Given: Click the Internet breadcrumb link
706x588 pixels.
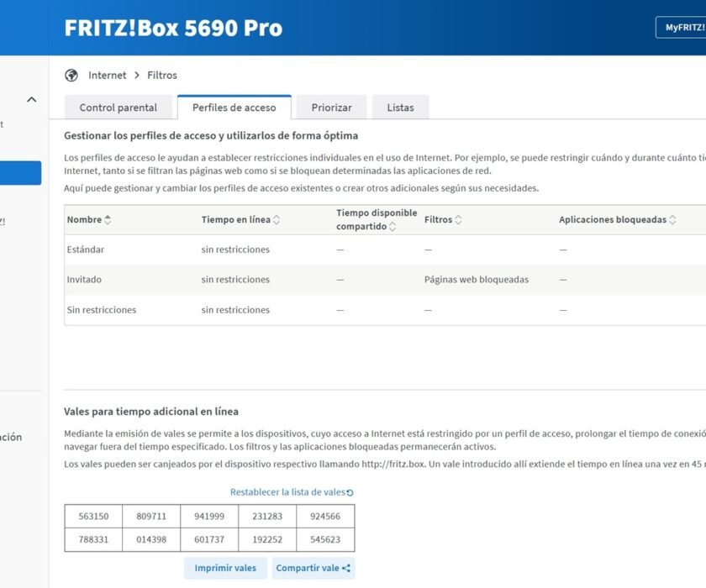Looking at the screenshot, I should pos(108,76).
